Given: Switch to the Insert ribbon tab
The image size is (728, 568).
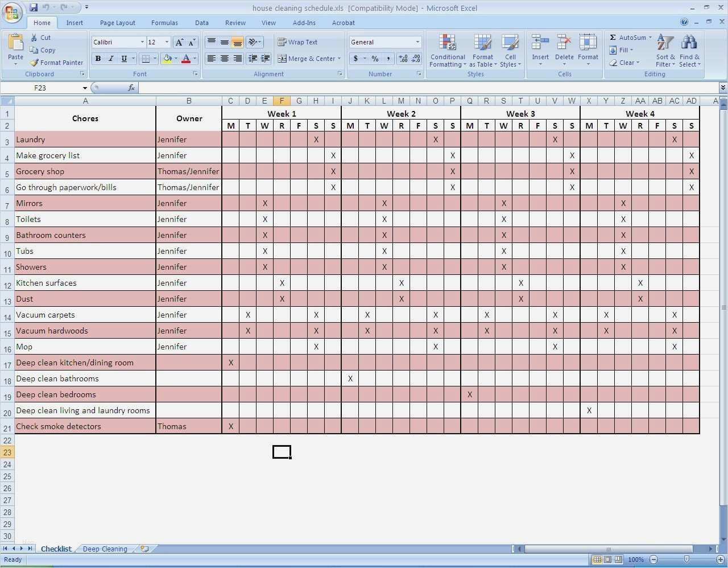Looking at the screenshot, I should (75, 23).
